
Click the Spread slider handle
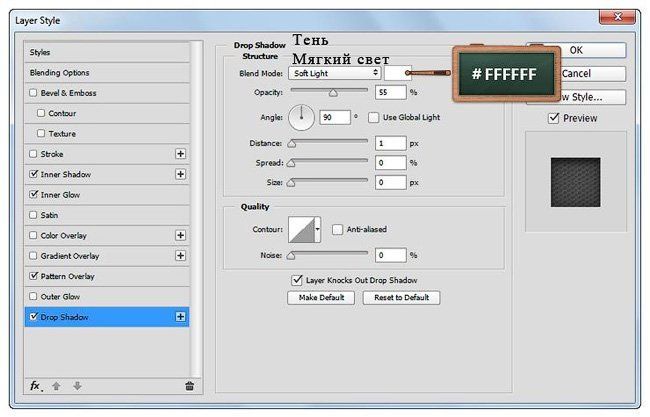coord(291,163)
